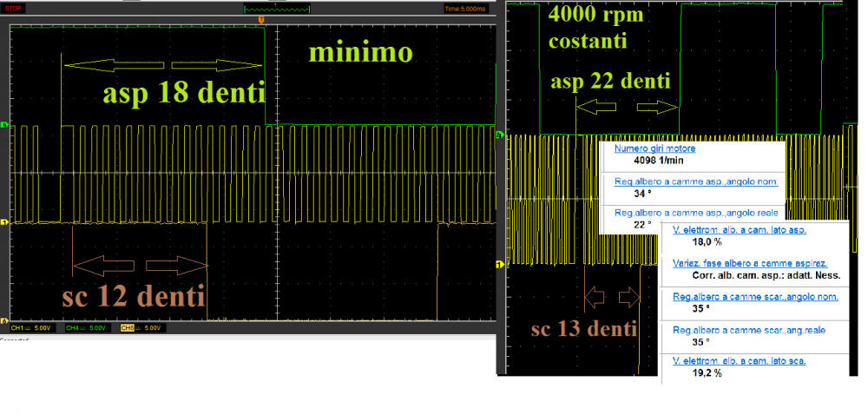Open V. elettrom. alb. a cam. lato asp. link
Viewport: 868px width, 415px height.
pyautogui.click(x=740, y=229)
